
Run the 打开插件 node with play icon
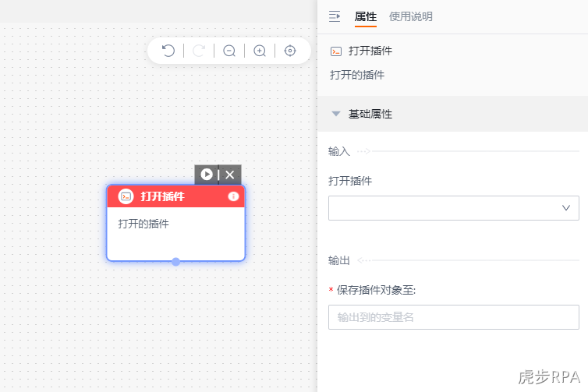click(x=207, y=175)
